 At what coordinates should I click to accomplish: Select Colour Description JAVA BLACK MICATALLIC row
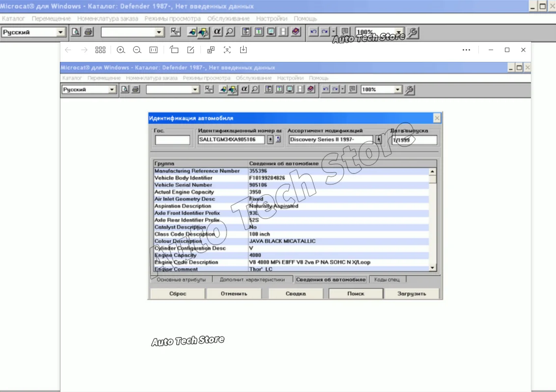tap(291, 241)
